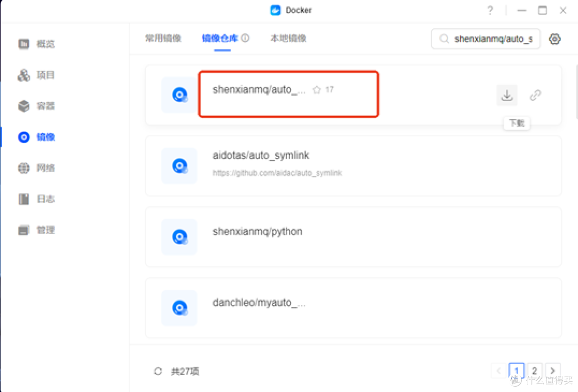Download the shenxianmq/auto image
This screenshot has height=392, width=578.
[506, 95]
